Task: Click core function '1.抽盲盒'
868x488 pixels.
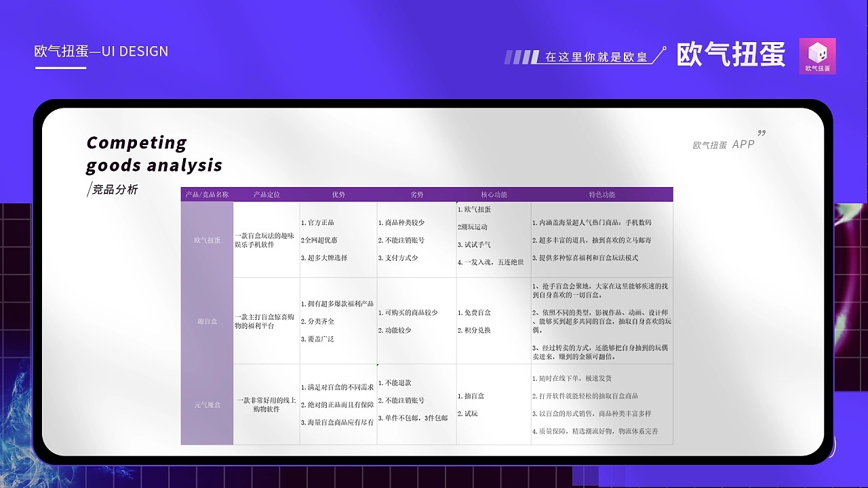Action: point(471,396)
